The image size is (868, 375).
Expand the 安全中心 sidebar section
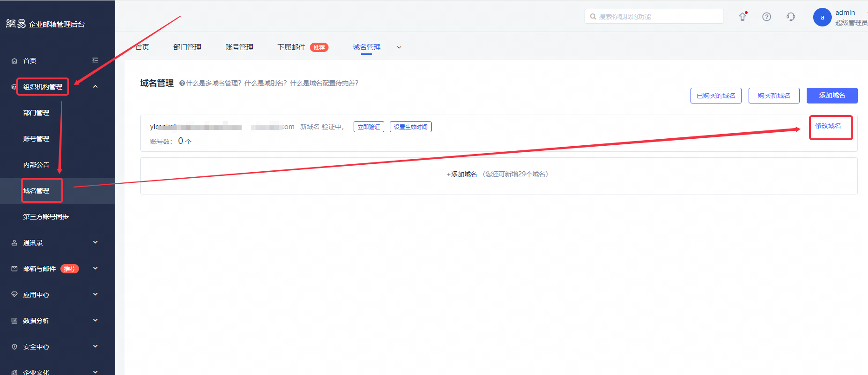coord(95,346)
